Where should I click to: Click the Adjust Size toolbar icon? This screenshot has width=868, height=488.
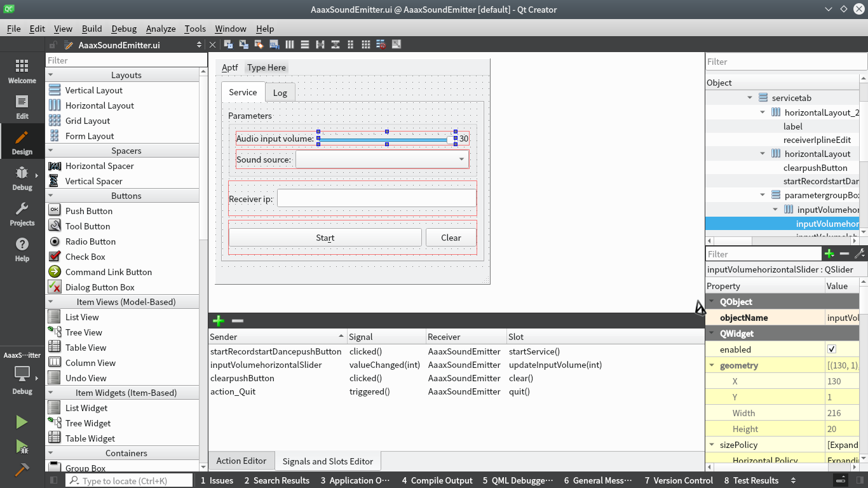click(396, 44)
